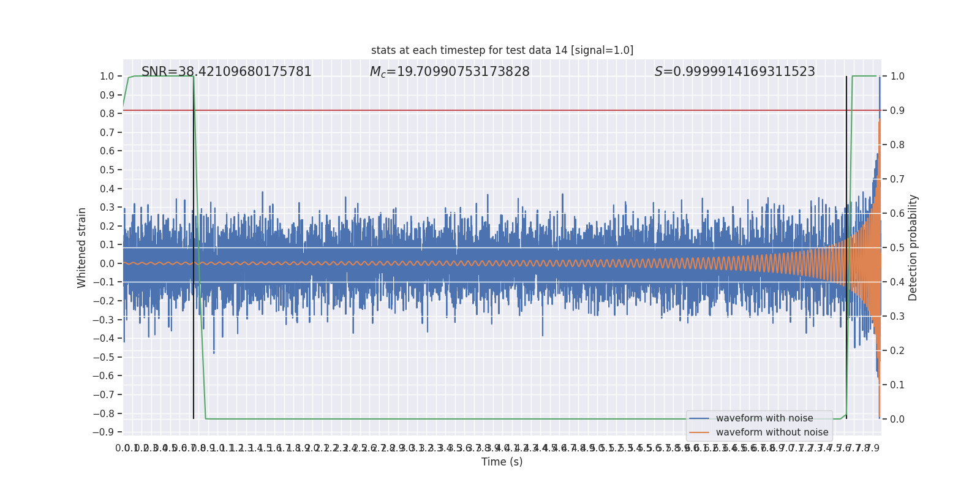Click the 0.0 tick on Detection probability axis
980x490 pixels.
pyautogui.click(x=897, y=419)
